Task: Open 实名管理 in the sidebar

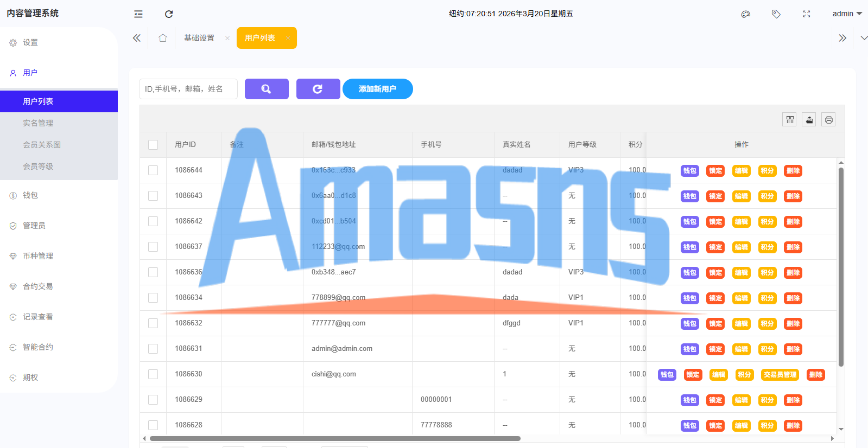Action: click(x=59, y=123)
